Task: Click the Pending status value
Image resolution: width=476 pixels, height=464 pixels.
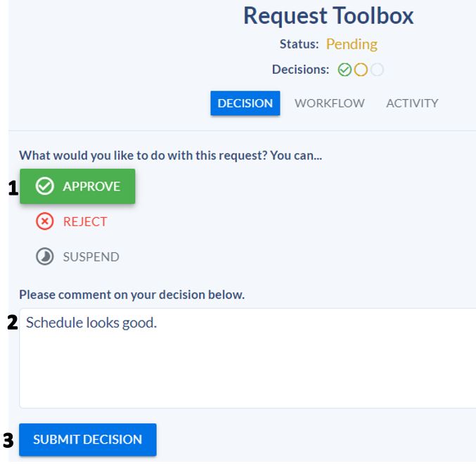Action: pos(352,44)
